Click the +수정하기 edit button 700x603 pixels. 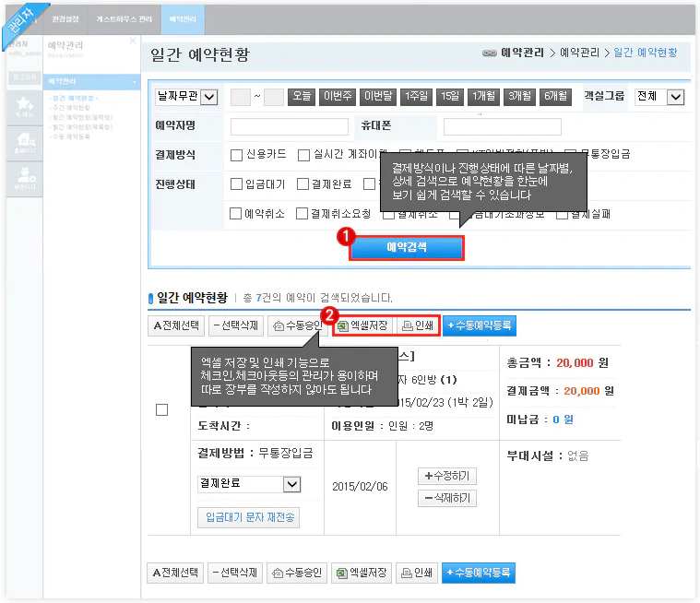tap(447, 476)
